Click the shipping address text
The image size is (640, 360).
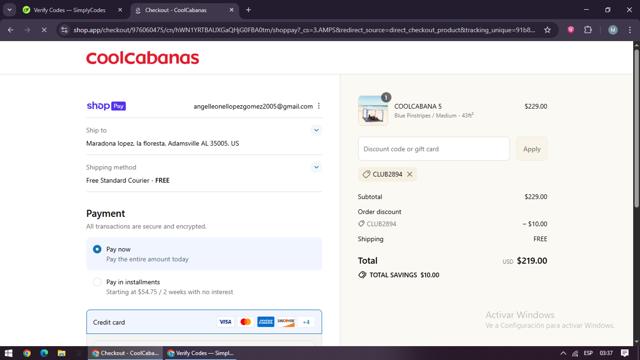(x=162, y=143)
